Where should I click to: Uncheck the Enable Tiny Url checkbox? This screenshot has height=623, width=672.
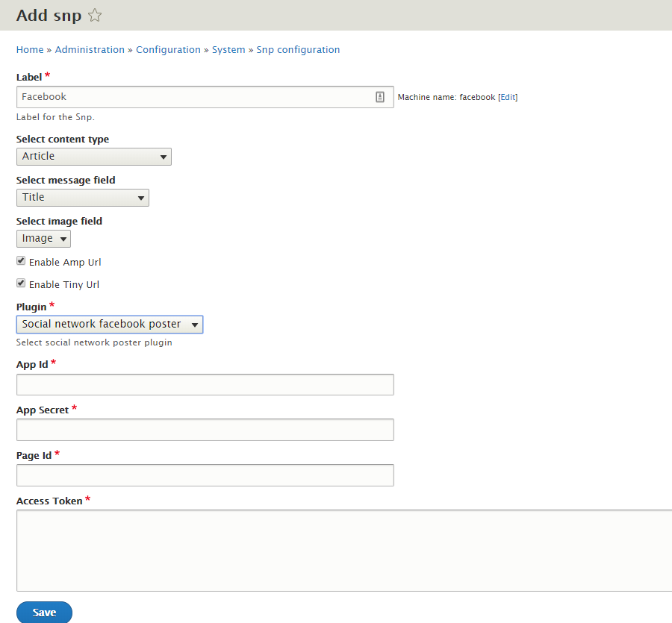(x=22, y=284)
